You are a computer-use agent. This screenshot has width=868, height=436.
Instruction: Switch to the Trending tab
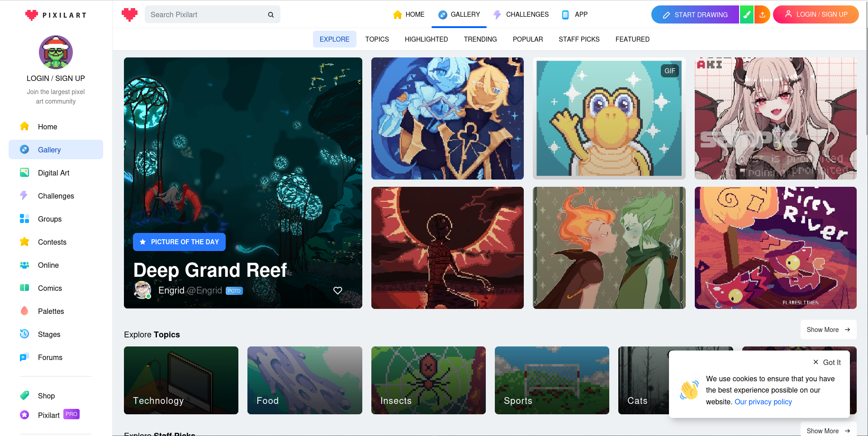click(x=480, y=39)
